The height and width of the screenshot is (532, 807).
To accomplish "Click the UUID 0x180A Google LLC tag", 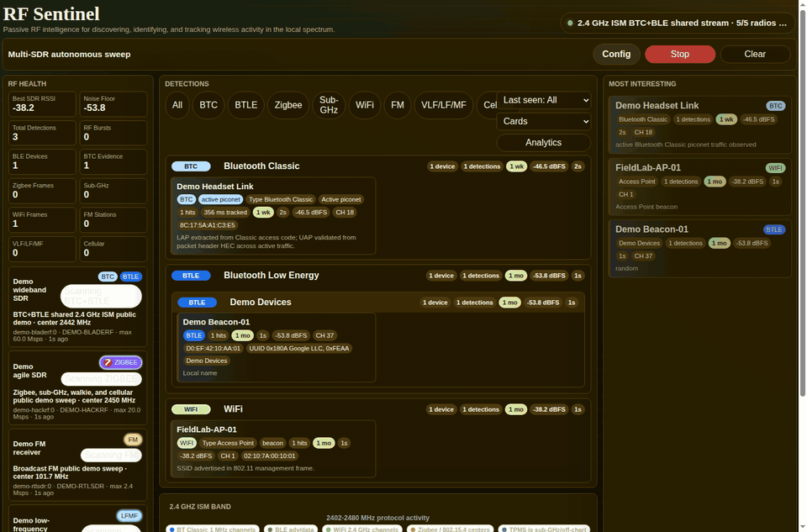I will tap(298, 348).
